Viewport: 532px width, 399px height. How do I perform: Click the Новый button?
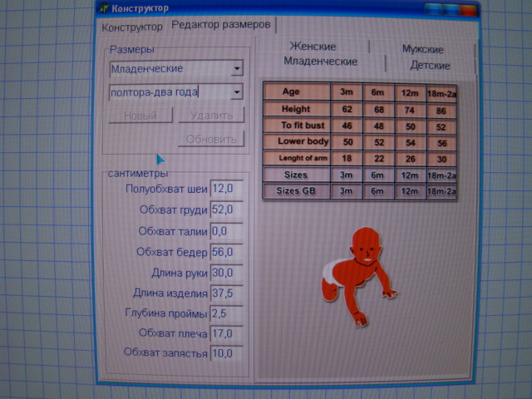(x=140, y=116)
